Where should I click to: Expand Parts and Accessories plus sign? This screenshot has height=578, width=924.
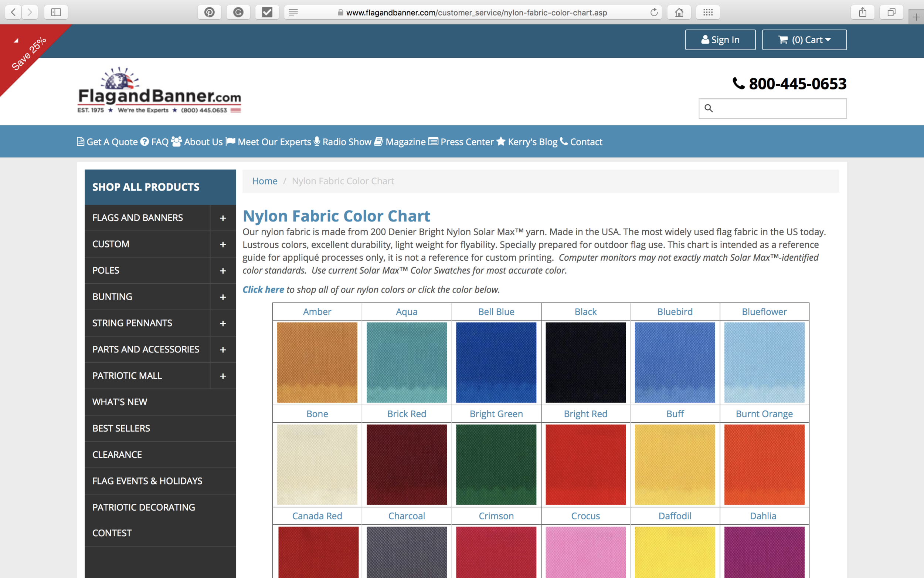223,350
